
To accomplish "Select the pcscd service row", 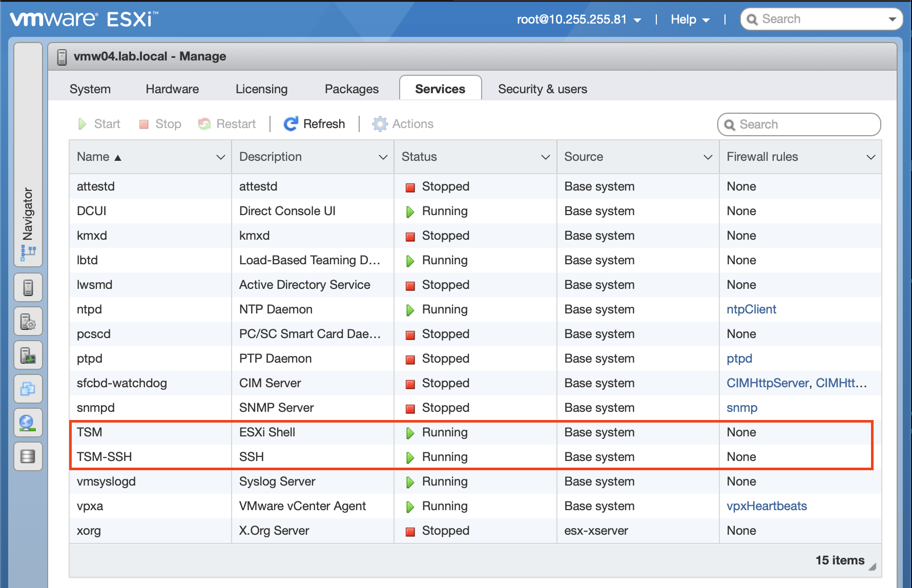I will point(475,334).
